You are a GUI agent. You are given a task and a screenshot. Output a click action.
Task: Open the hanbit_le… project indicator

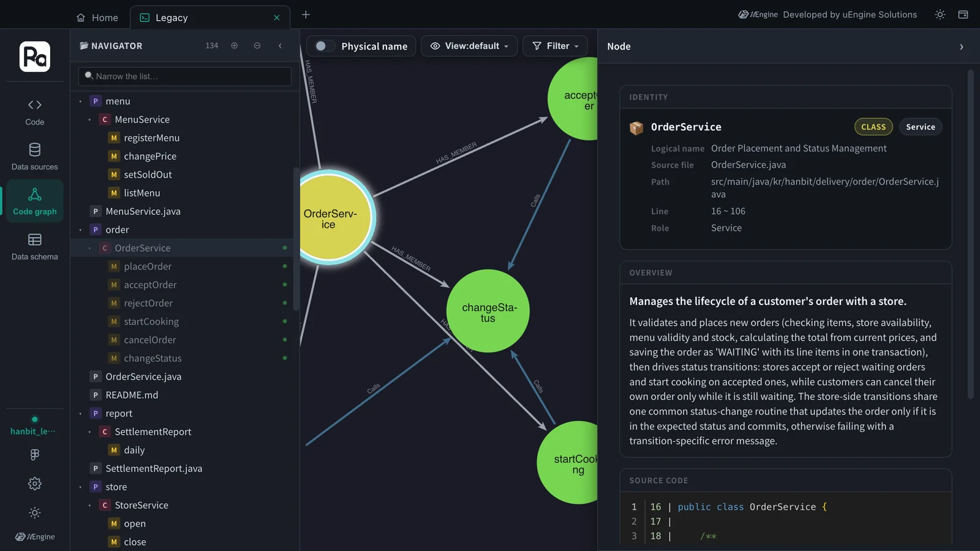pyautogui.click(x=34, y=426)
